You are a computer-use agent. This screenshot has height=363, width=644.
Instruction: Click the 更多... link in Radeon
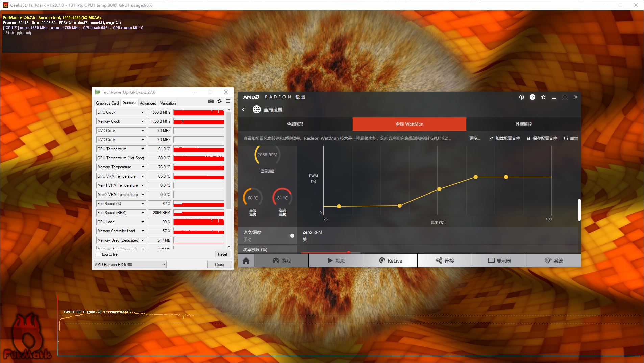coord(475,138)
